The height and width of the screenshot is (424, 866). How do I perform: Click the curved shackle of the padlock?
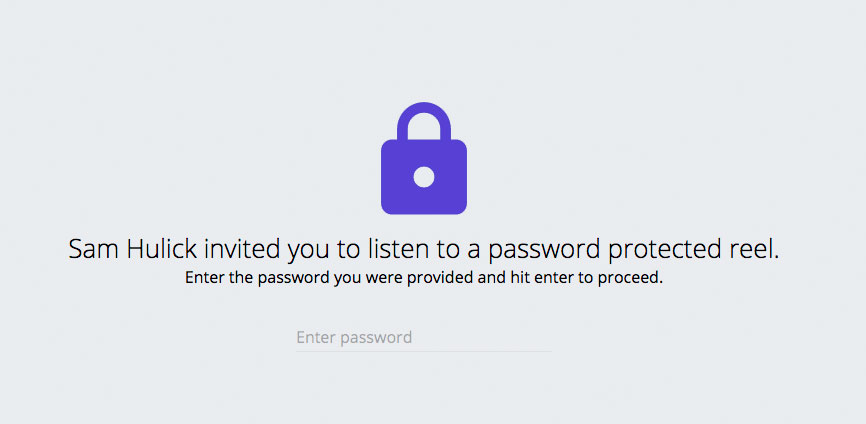pos(424,120)
